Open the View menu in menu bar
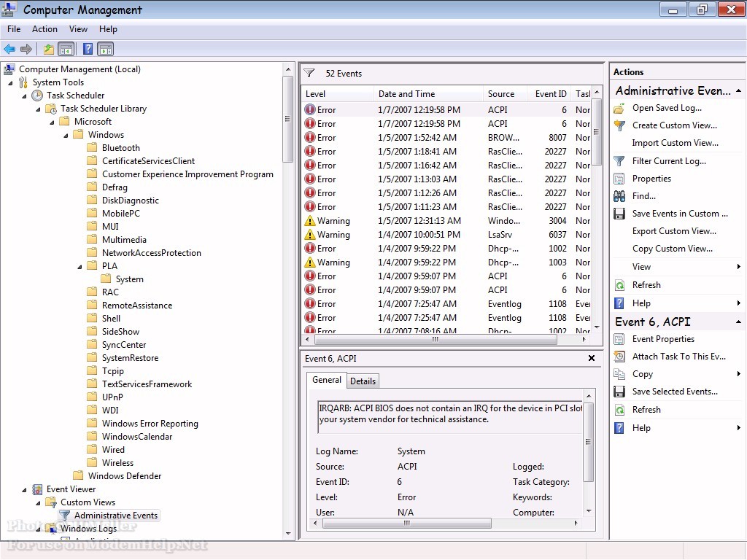The width and height of the screenshot is (747, 560). [78, 29]
